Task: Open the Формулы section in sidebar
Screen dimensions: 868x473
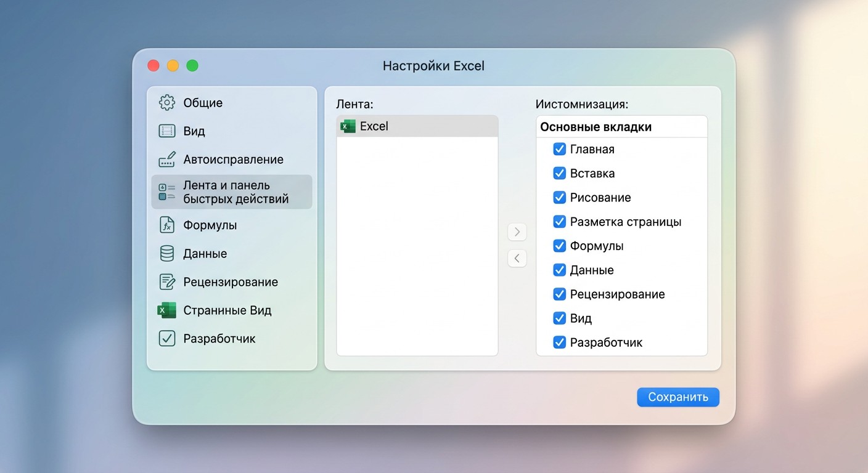Action: [232, 225]
